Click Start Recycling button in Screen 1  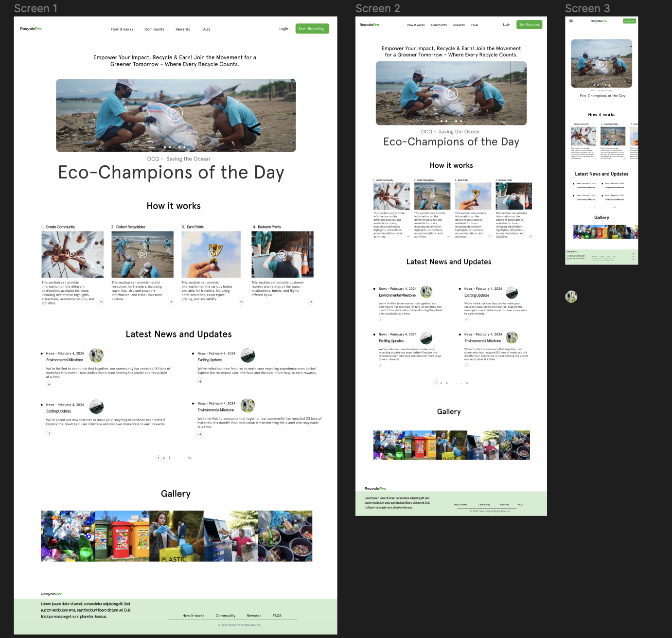pyautogui.click(x=312, y=29)
